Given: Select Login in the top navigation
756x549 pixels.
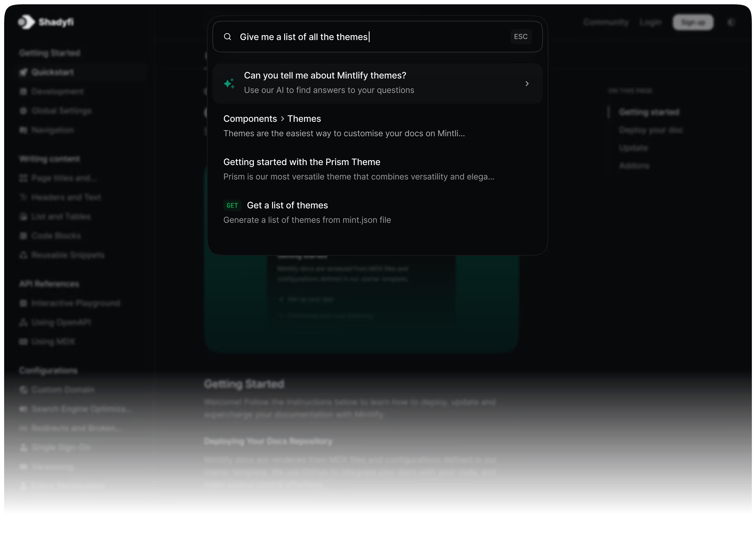Looking at the screenshot, I should coord(650,22).
